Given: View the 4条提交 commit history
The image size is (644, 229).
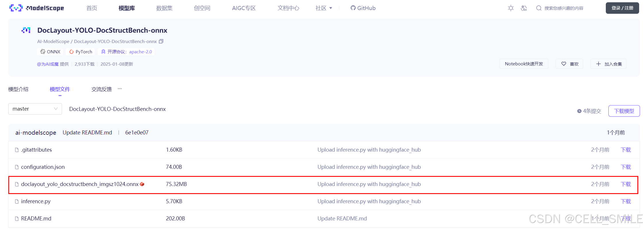Looking at the screenshot, I should [x=589, y=111].
